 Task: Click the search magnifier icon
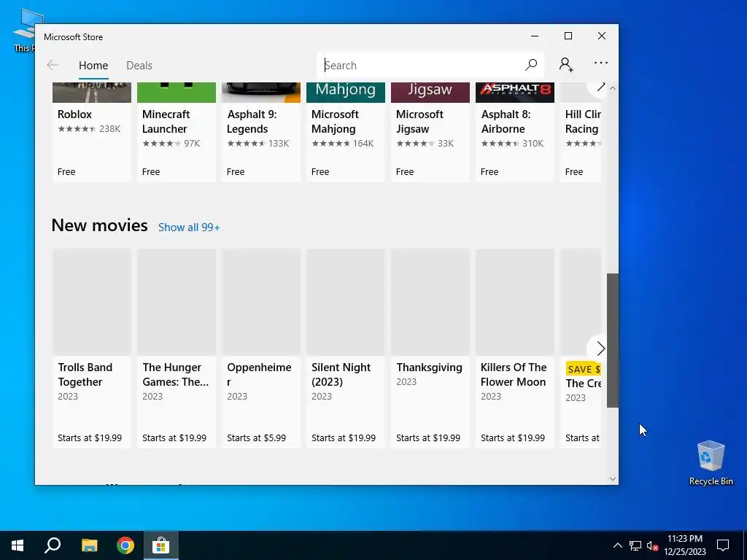tap(531, 65)
